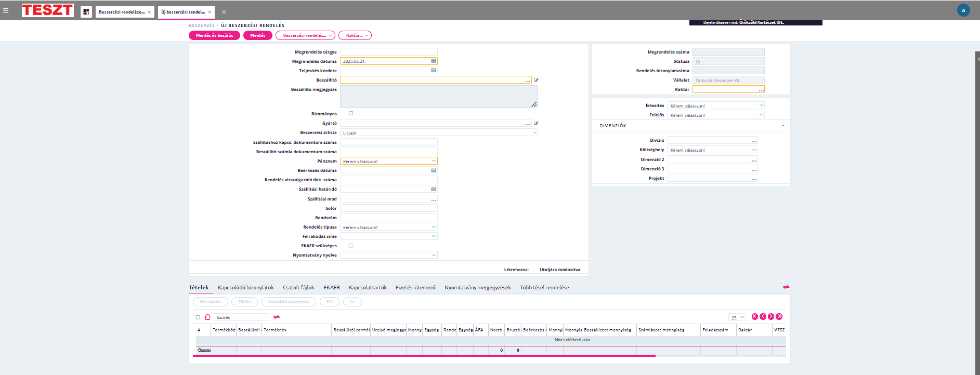
Task: Switch to Több tétel rendelése tab
Action: (x=544, y=287)
